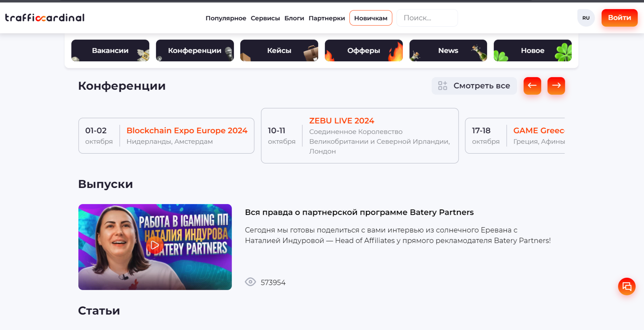Viewport: 644px width, 330px height.
Task: Click the Traffic Cardinal logo
Action: coord(45,18)
